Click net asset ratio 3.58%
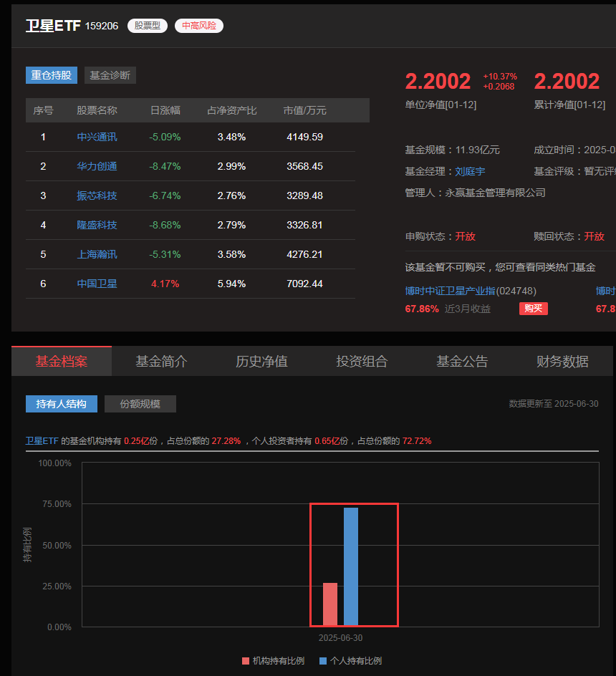616x676 pixels. tap(231, 254)
